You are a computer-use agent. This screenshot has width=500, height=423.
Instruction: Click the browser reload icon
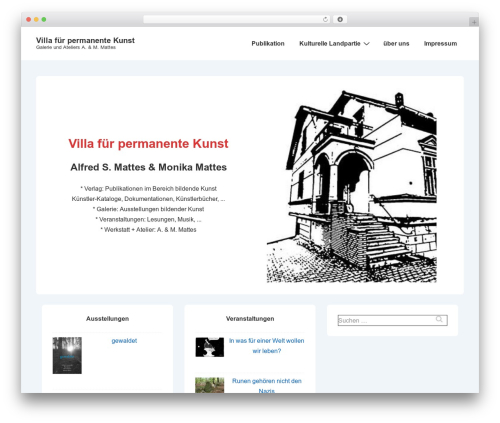325,20
